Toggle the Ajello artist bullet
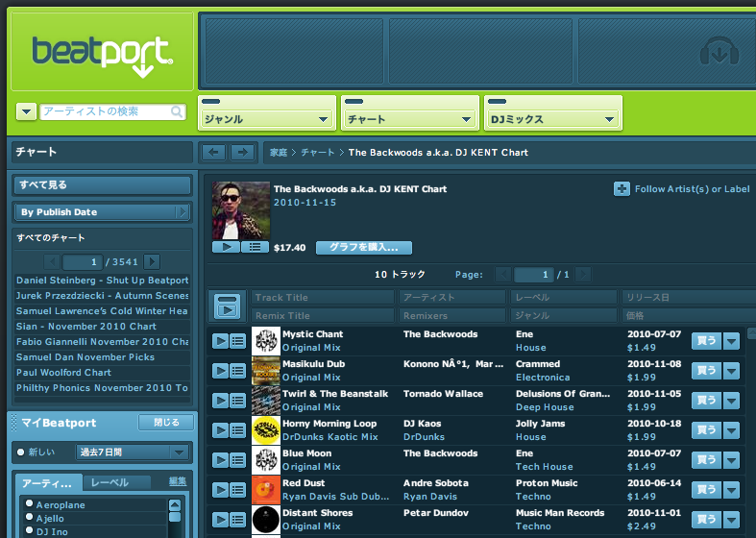Screen dimensions: 756x538 (30, 517)
